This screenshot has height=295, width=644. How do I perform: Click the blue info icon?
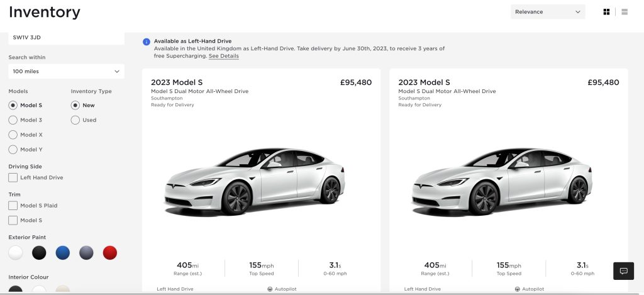click(147, 42)
